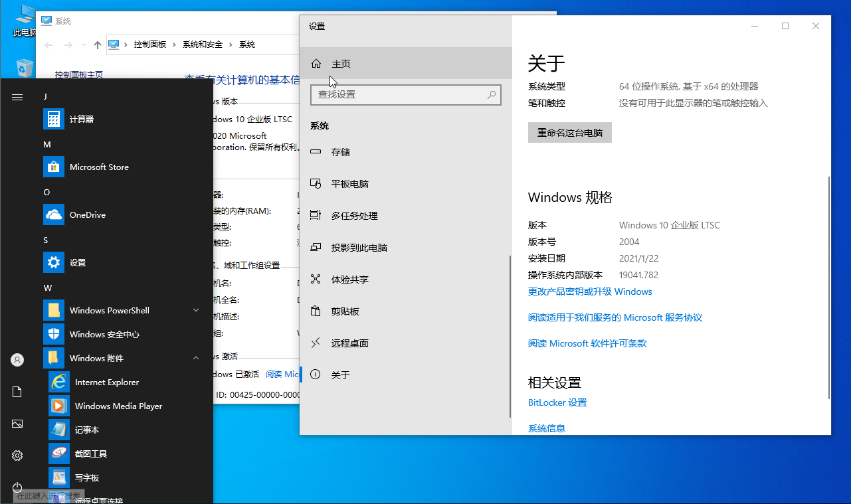Select build number 19041.782 text
851x504 pixels.
tap(638, 275)
